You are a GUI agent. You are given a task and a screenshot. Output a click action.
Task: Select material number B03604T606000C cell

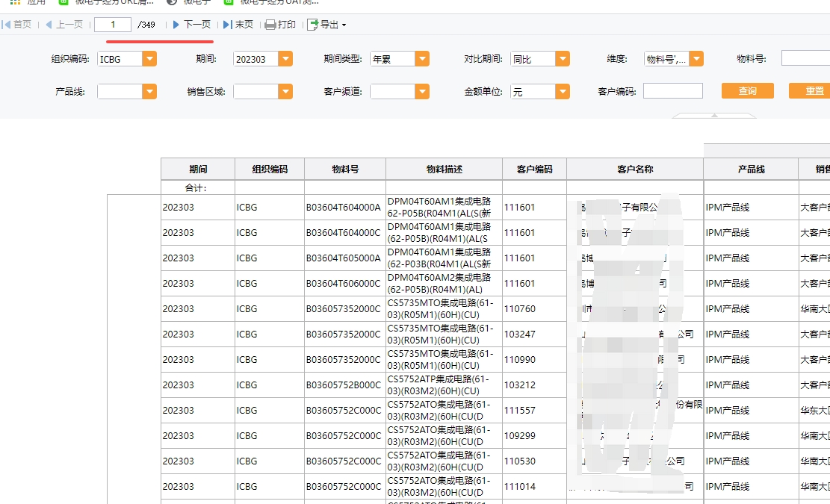[345, 284]
